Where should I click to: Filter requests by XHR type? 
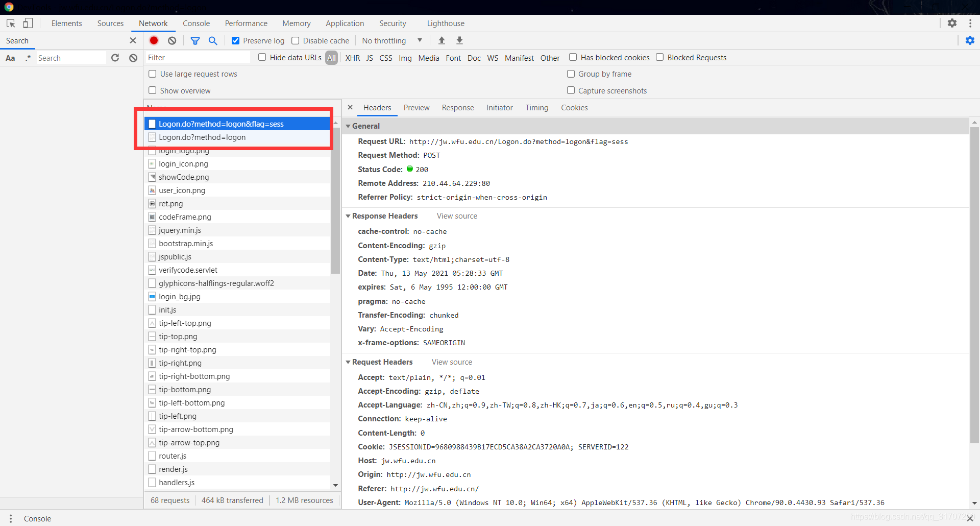tap(352, 58)
